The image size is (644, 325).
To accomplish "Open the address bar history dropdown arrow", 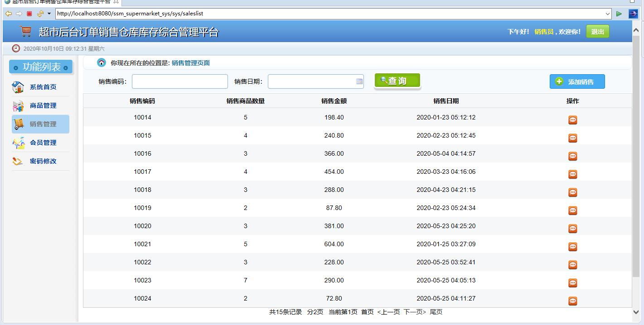I will click(609, 14).
